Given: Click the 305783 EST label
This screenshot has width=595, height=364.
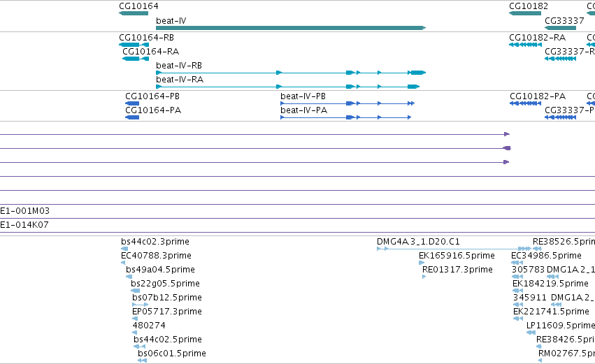Looking at the screenshot, I should [528, 270].
